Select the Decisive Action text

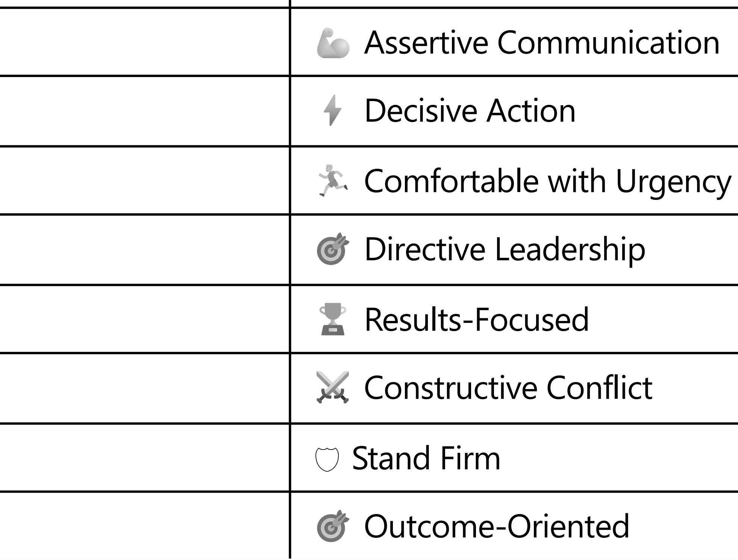[470, 110]
